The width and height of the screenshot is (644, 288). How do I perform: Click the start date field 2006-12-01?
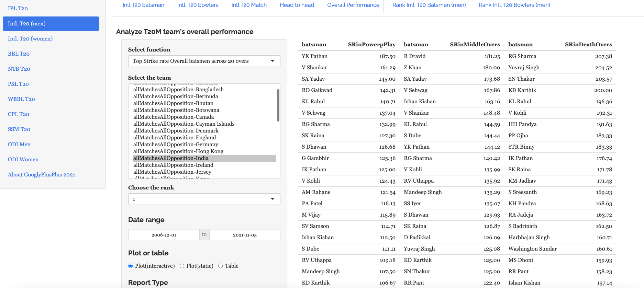point(164,235)
